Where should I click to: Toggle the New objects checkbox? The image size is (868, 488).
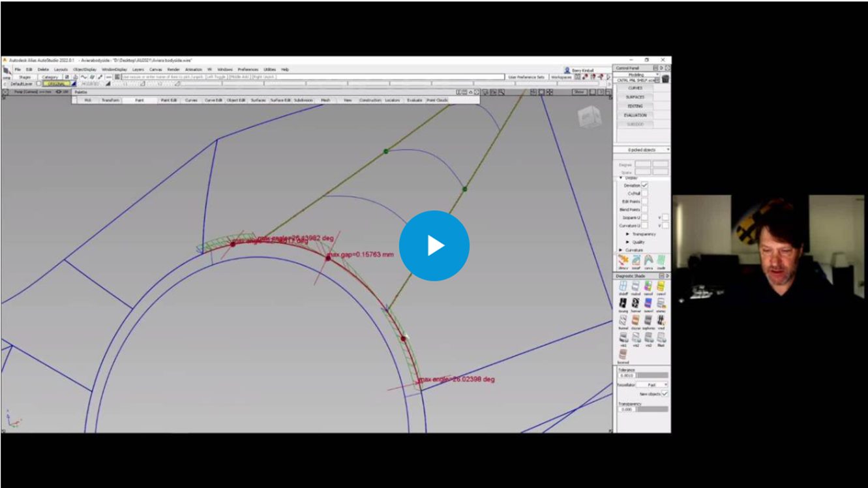[665, 394]
